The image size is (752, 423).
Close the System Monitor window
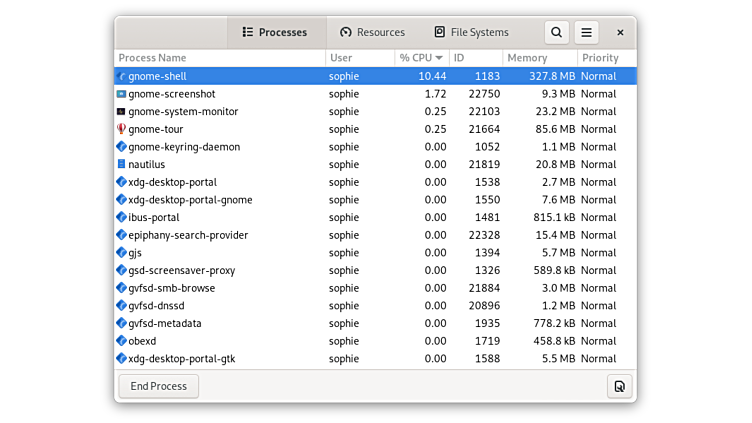pyautogui.click(x=620, y=32)
